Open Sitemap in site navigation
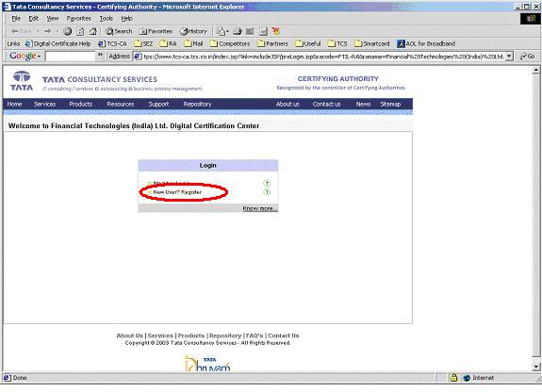Screen dimensions: 542x392 tap(390, 104)
